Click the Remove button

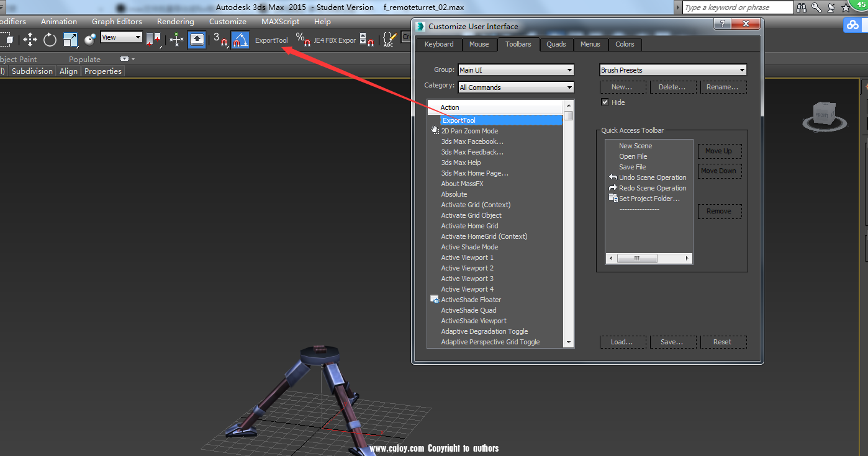point(719,211)
